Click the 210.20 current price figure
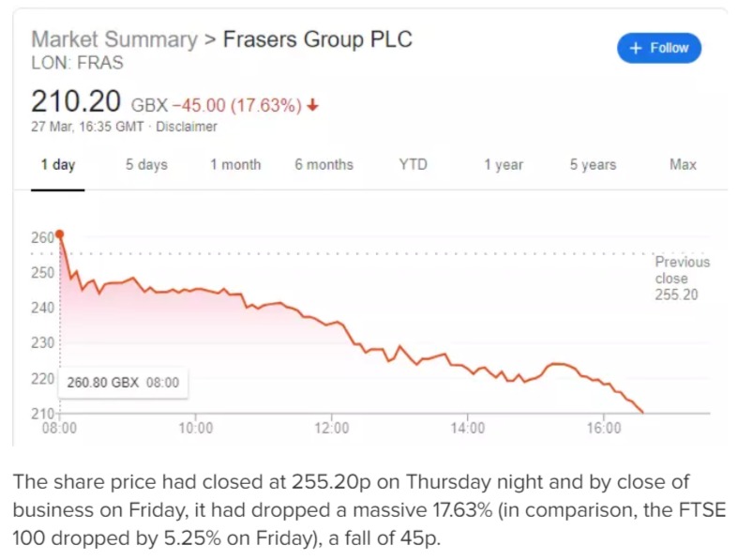Screen dimensions: 753x560 76,101
